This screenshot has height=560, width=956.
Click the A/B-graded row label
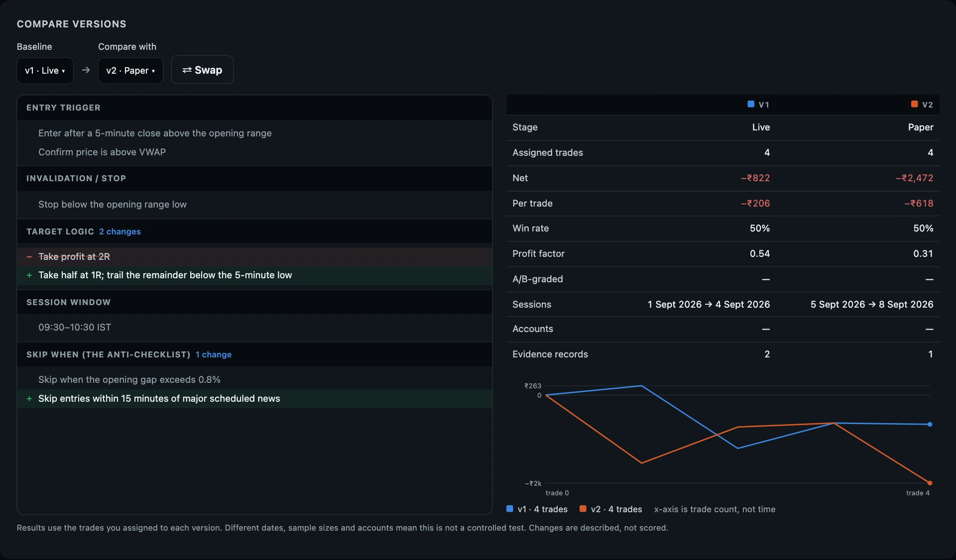tap(538, 279)
